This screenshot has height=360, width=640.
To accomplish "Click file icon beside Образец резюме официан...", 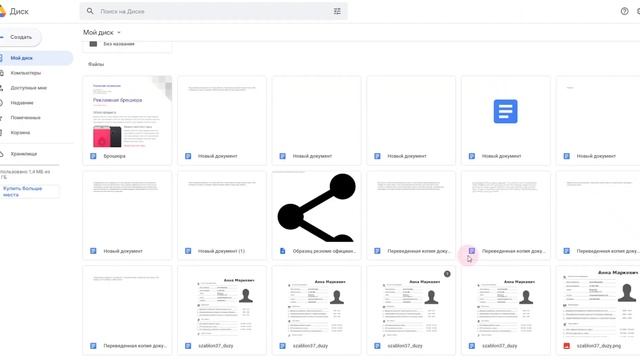I will point(282,251).
